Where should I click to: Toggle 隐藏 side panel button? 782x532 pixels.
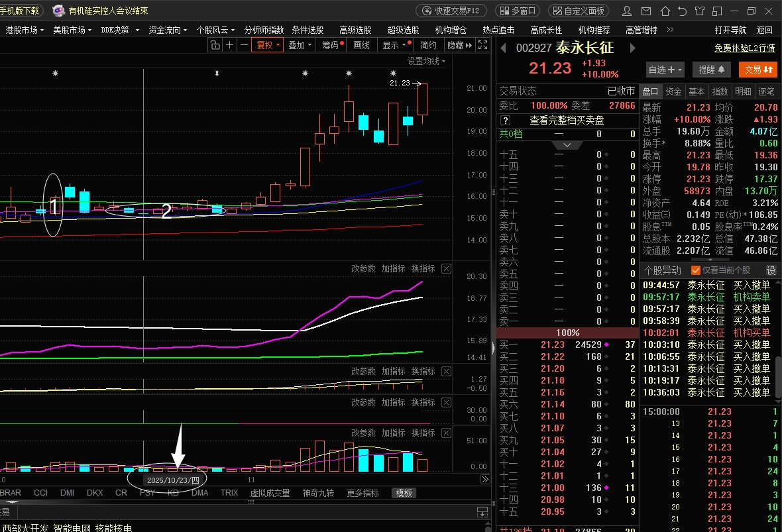click(459, 45)
